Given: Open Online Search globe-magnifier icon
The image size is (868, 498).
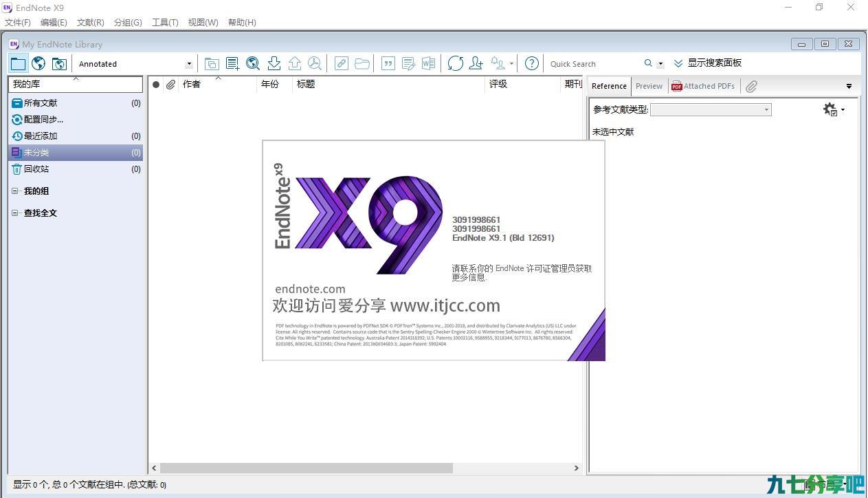Looking at the screenshot, I should tap(253, 63).
